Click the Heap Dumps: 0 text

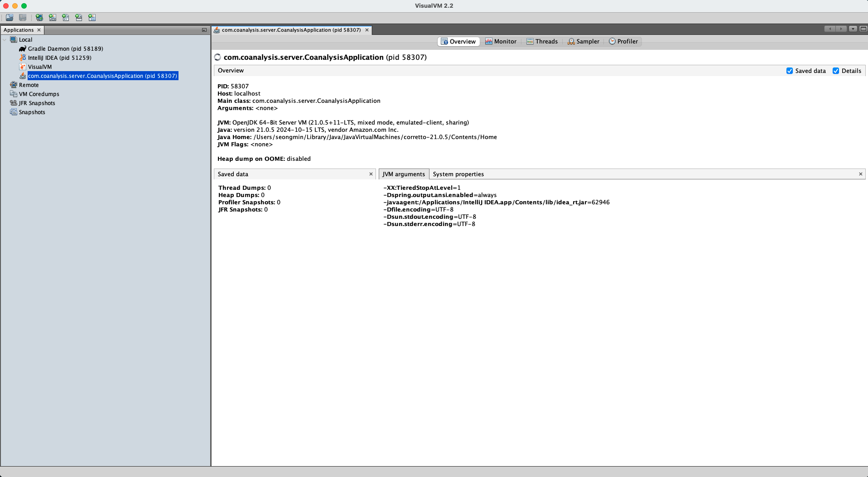point(241,195)
